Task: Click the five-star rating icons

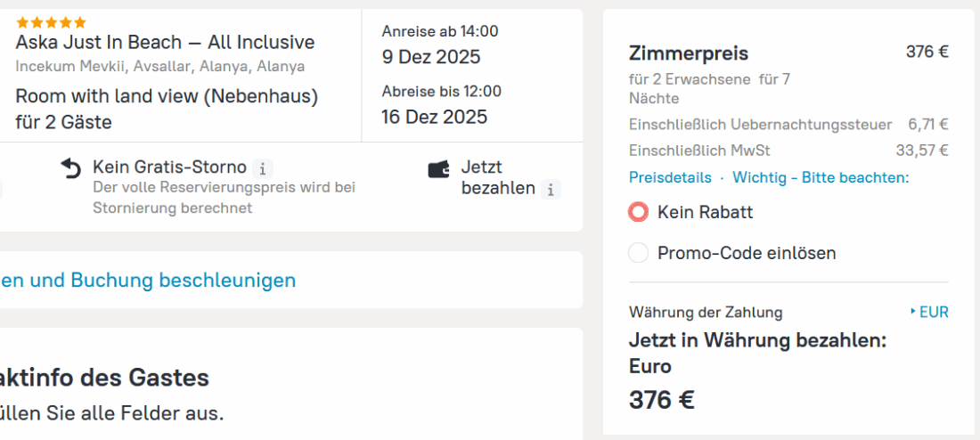Action: coord(51,22)
